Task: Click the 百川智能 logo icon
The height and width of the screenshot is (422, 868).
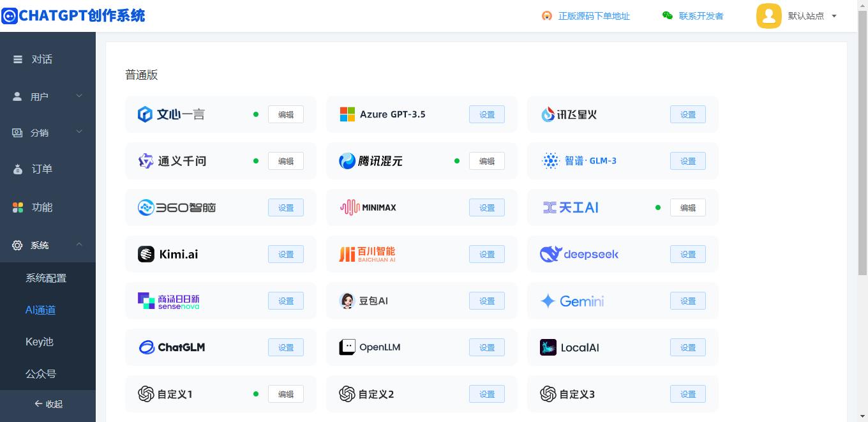Action: point(347,254)
